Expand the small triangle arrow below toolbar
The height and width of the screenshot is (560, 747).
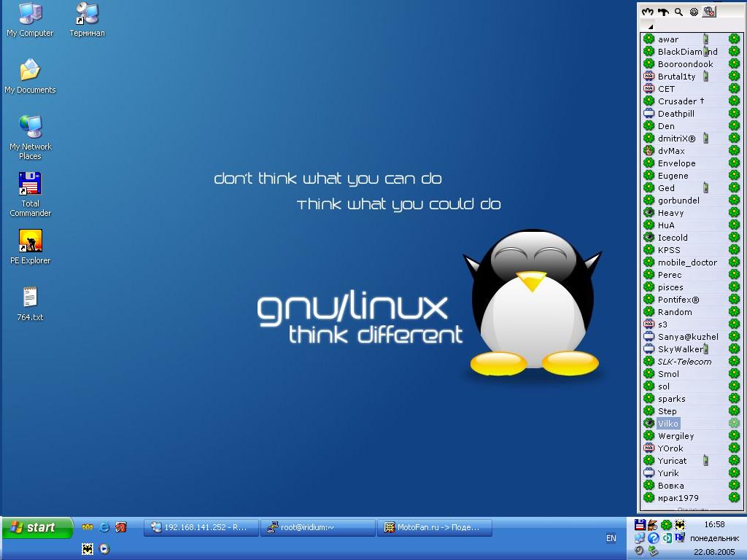650,27
